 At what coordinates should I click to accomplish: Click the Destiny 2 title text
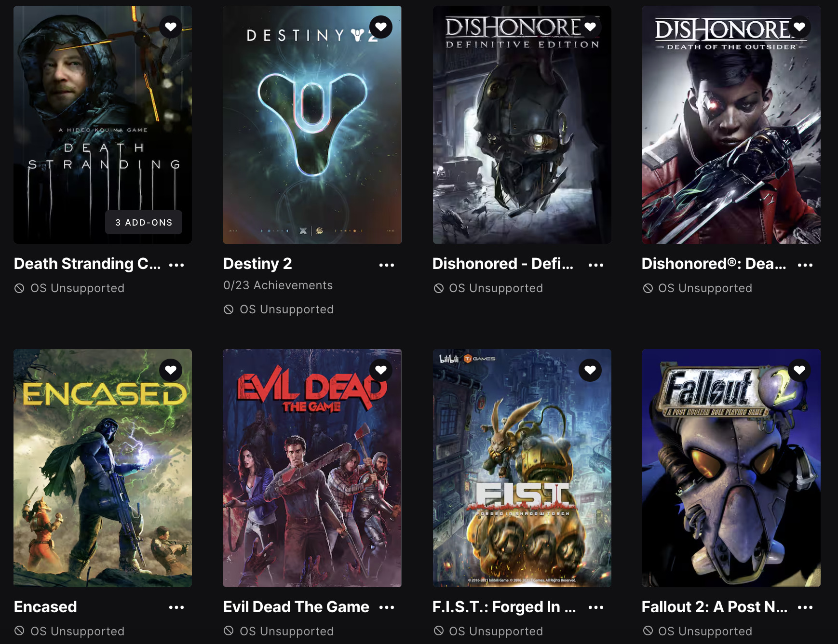257,264
